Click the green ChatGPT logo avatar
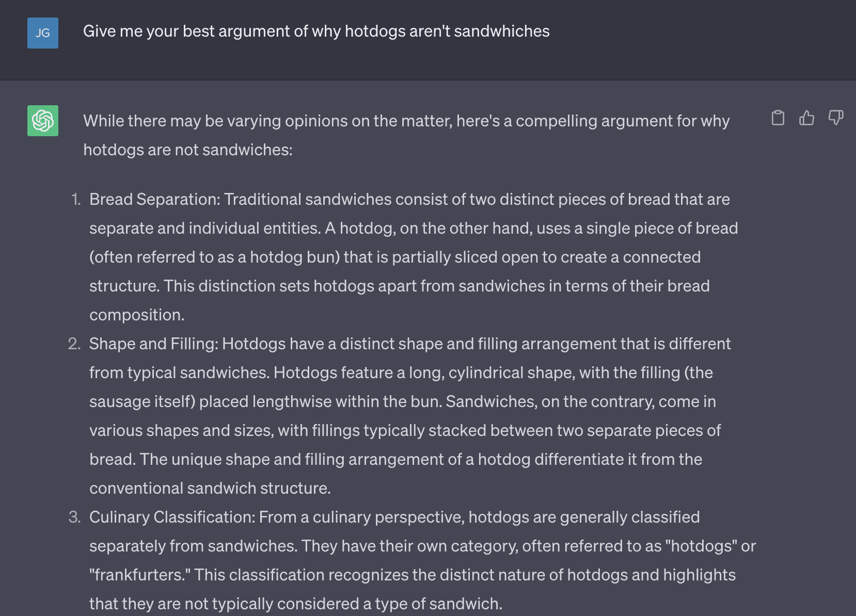 (x=43, y=121)
